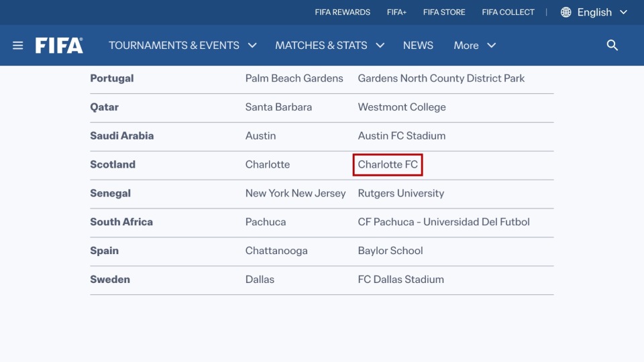The width and height of the screenshot is (644, 362).
Task: Click the FIFA logo
Action: click(59, 45)
